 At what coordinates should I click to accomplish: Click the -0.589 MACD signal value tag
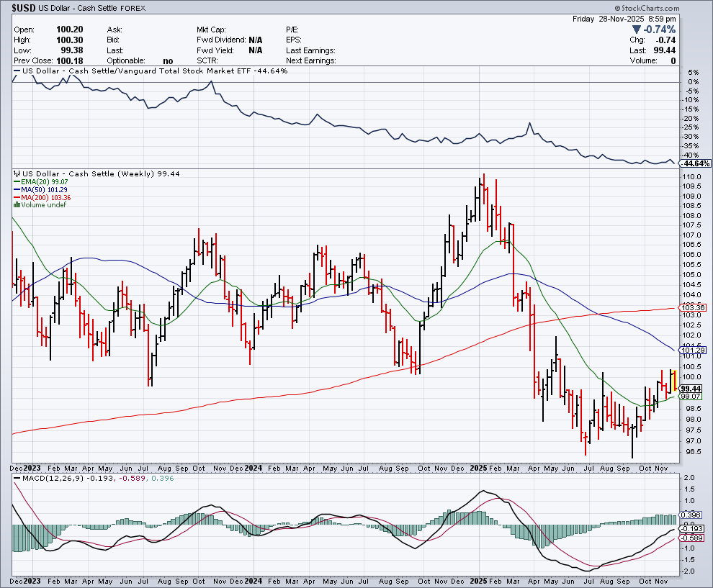pos(691,537)
